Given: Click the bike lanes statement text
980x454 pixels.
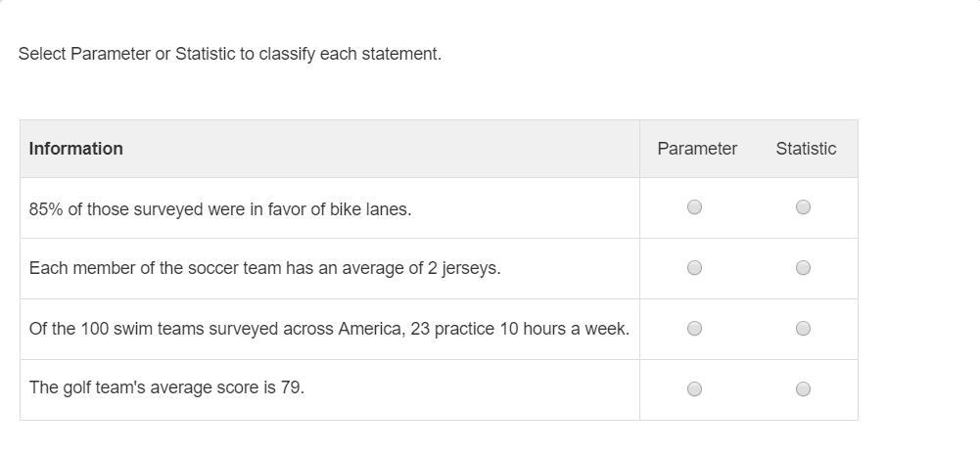Looking at the screenshot, I should click(x=220, y=209).
